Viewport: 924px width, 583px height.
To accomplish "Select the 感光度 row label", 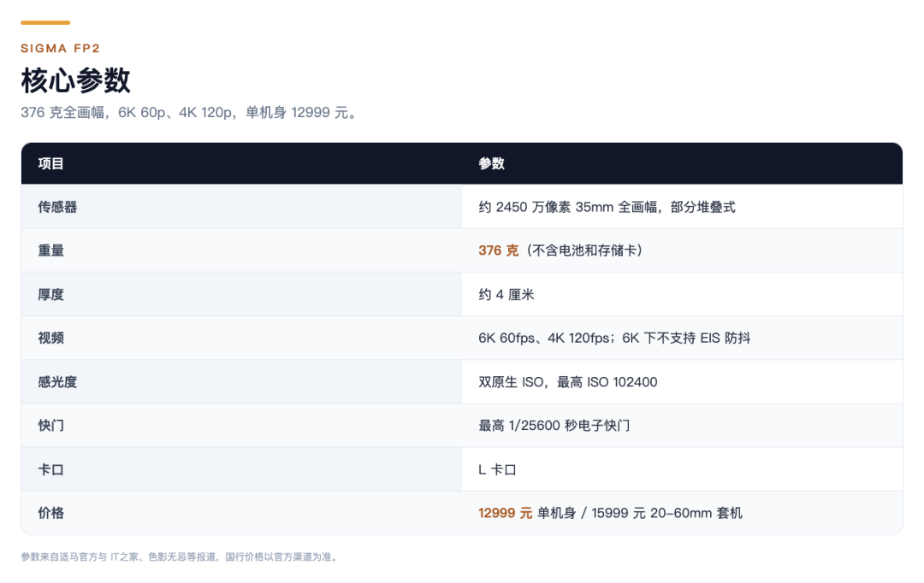I will (57, 382).
